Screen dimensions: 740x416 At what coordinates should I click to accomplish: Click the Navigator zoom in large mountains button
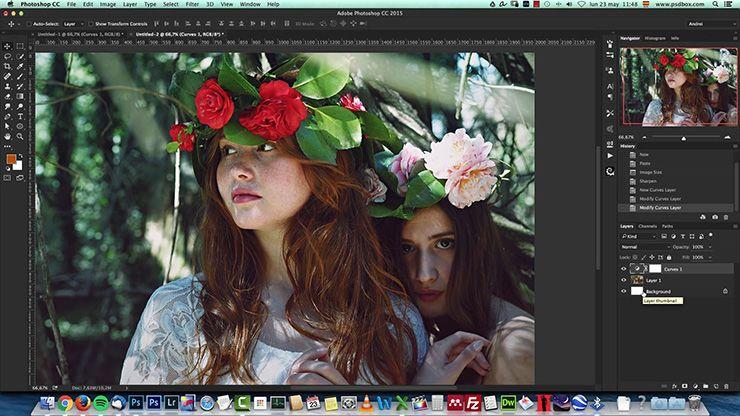click(x=727, y=137)
